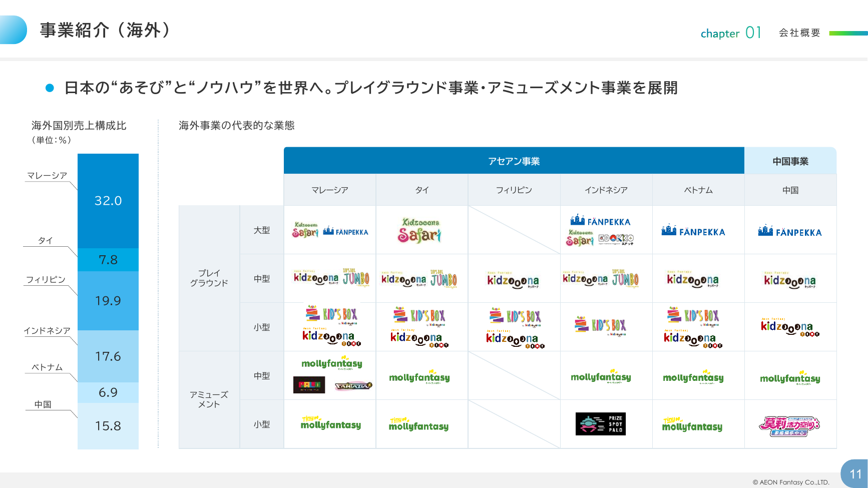Click the chapter 01 label
Viewport: 868px width, 488px height.
coord(731,33)
